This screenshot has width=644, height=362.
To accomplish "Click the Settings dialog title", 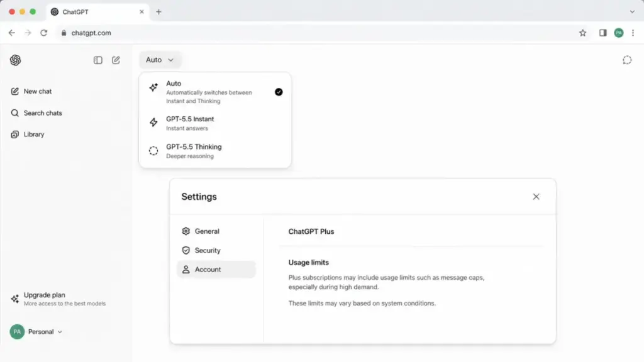I will point(199,197).
